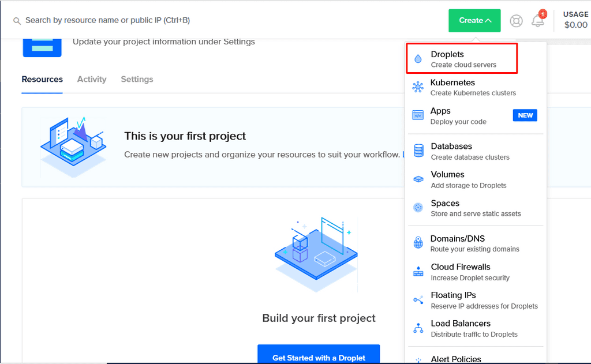Click the Spaces icon in menu
Screen dimensions: 591x364
coord(418,208)
